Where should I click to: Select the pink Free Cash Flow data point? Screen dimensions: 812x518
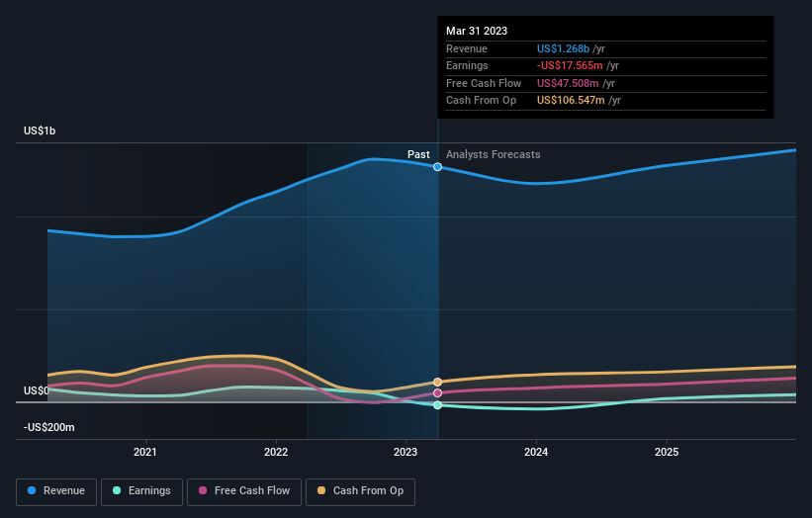tap(437, 393)
